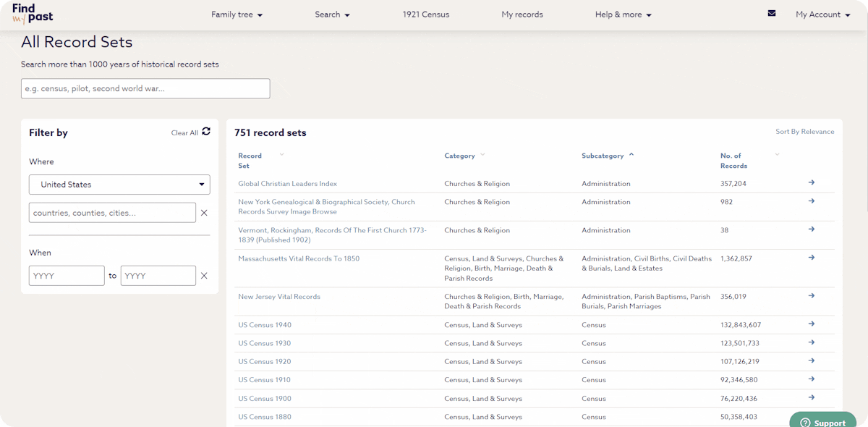Open the United States country dropdown
The height and width of the screenshot is (427, 868).
pyautogui.click(x=119, y=185)
